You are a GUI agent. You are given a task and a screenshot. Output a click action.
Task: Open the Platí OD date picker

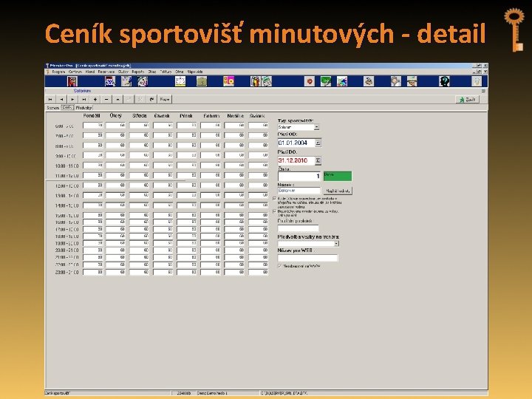[x=318, y=143]
